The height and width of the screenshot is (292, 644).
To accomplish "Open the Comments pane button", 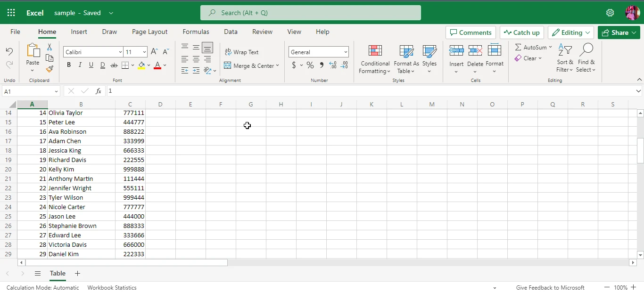I will point(471,32).
